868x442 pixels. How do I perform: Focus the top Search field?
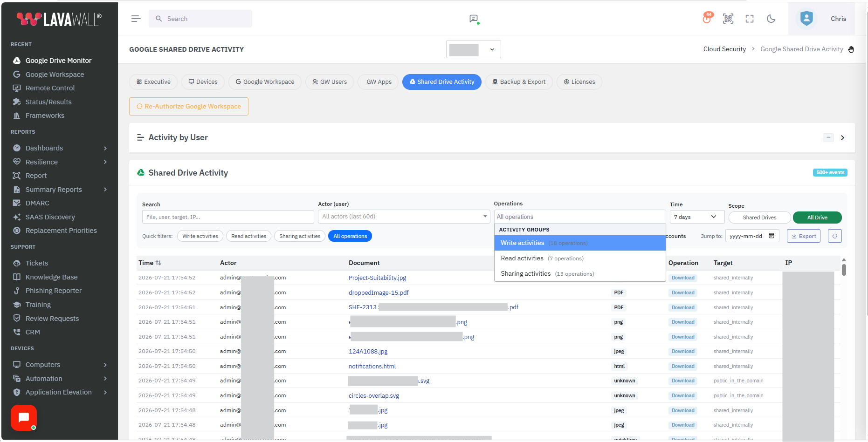click(x=200, y=19)
